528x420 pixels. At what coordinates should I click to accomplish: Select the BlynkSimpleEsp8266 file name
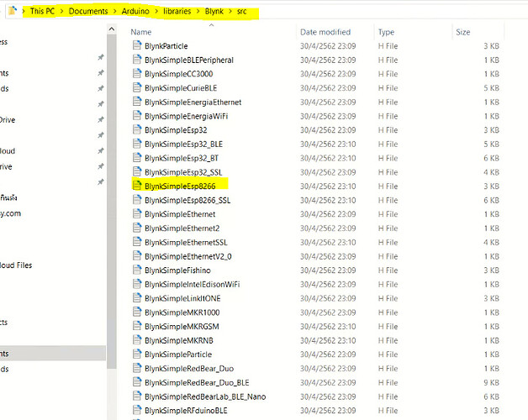point(180,186)
